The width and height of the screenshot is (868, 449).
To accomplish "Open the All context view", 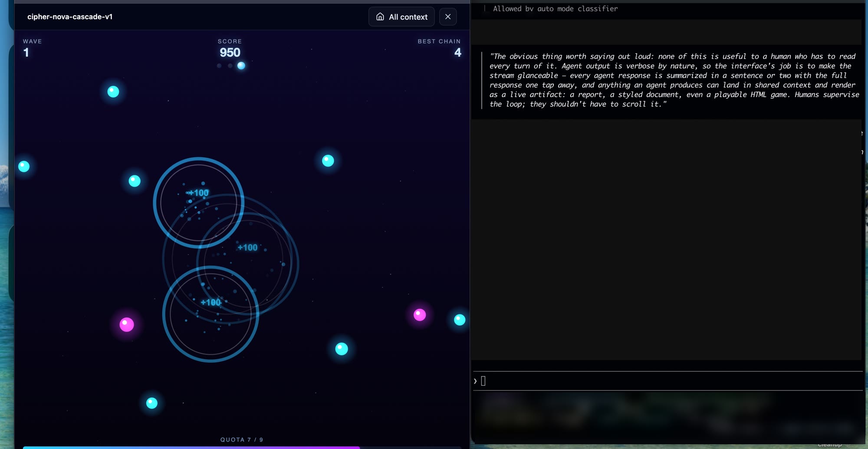I will (401, 17).
